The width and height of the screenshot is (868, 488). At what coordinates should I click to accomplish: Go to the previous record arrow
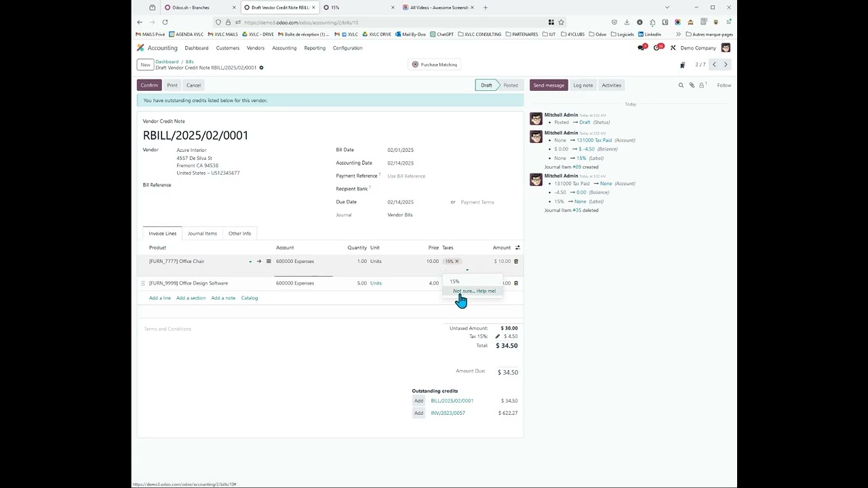pyautogui.click(x=714, y=65)
